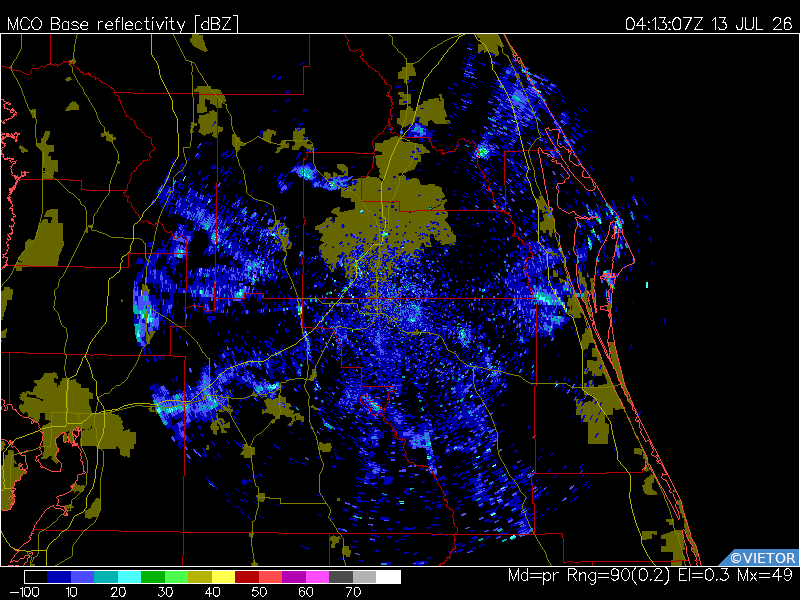The width and height of the screenshot is (800, 600).
Task: Click the "El=0.3" elevation readout
Action: coord(704,576)
